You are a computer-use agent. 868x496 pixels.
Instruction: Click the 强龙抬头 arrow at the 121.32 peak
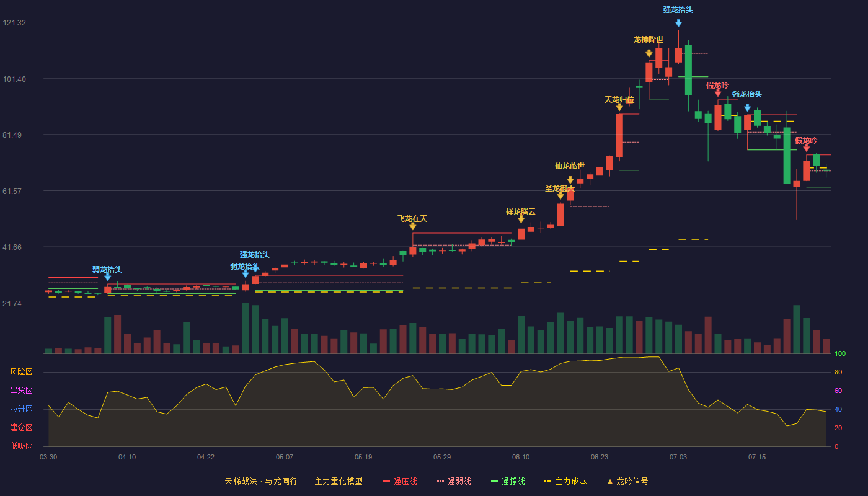(x=678, y=23)
